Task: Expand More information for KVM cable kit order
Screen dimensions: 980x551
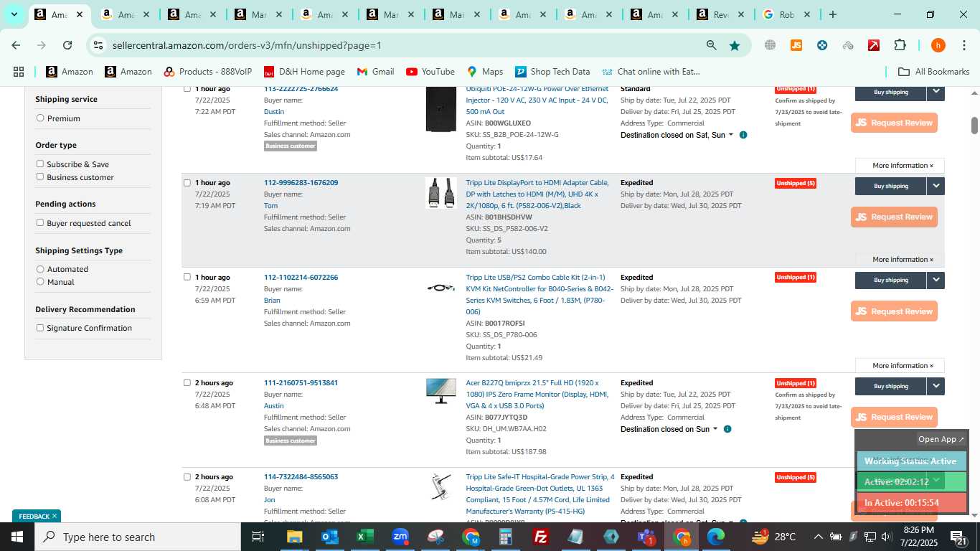Action: pyautogui.click(x=900, y=366)
